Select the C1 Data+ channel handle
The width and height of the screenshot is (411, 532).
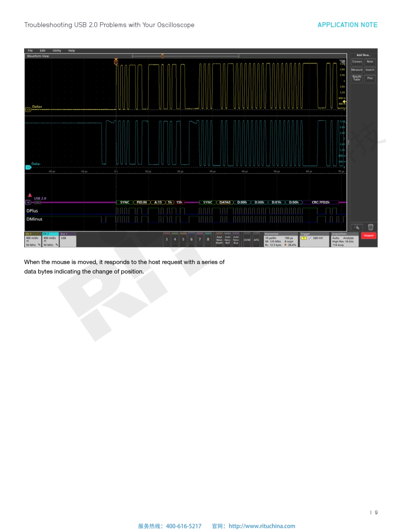28,108
